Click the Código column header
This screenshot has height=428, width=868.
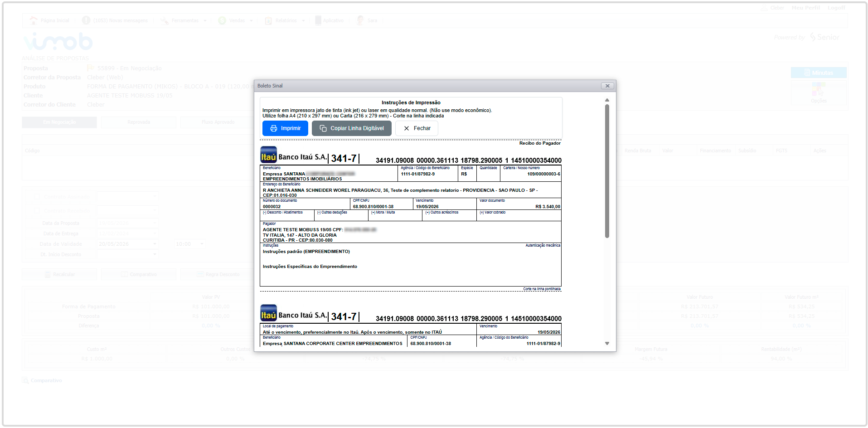(x=32, y=151)
